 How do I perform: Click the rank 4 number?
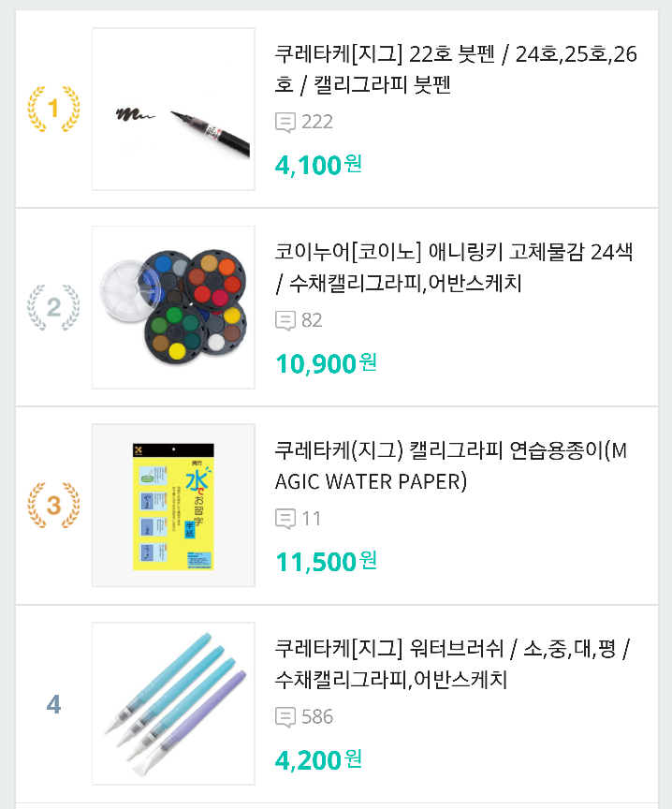pos(53,704)
